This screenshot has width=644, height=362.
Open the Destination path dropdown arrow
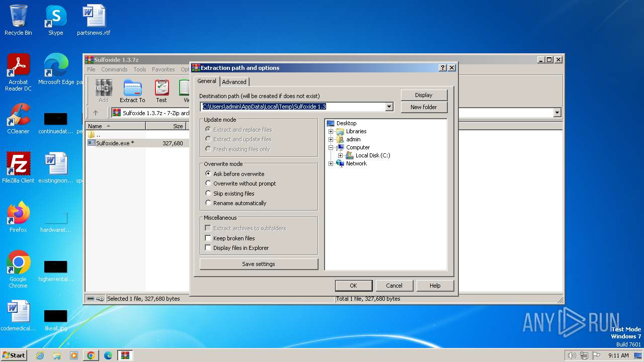click(389, 107)
